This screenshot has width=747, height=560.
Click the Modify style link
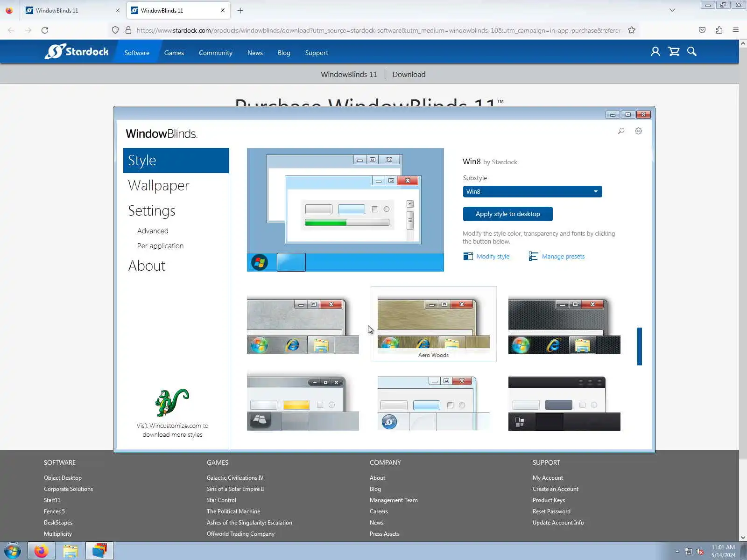click(493, 256)
